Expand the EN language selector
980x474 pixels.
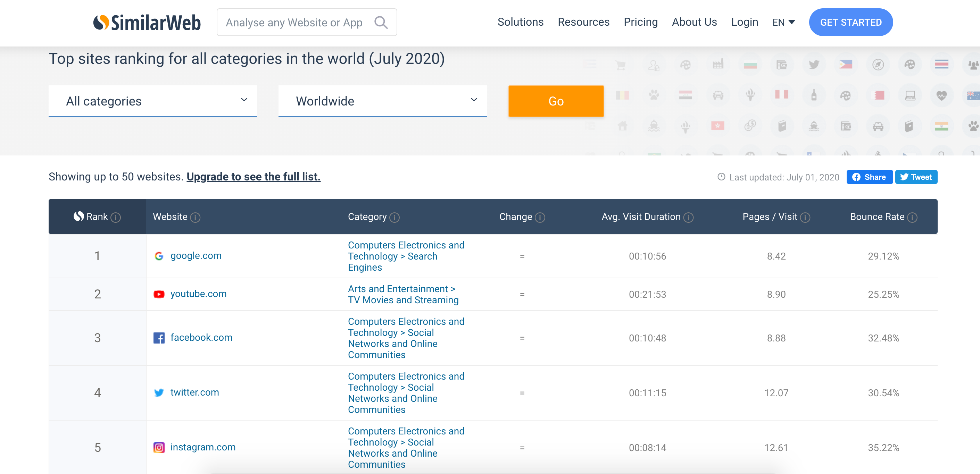(783, 23)
